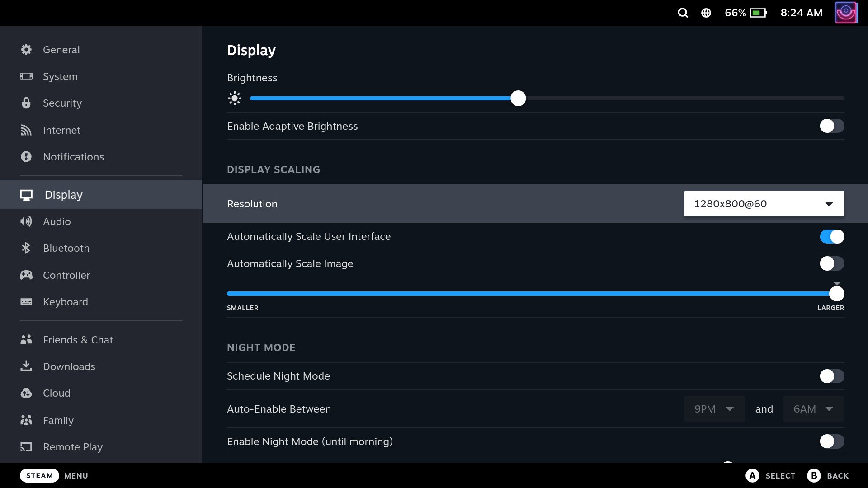The width and height of the screenshot is (868, 488).
Task: Open Keyboard settings
Action: 100,302
